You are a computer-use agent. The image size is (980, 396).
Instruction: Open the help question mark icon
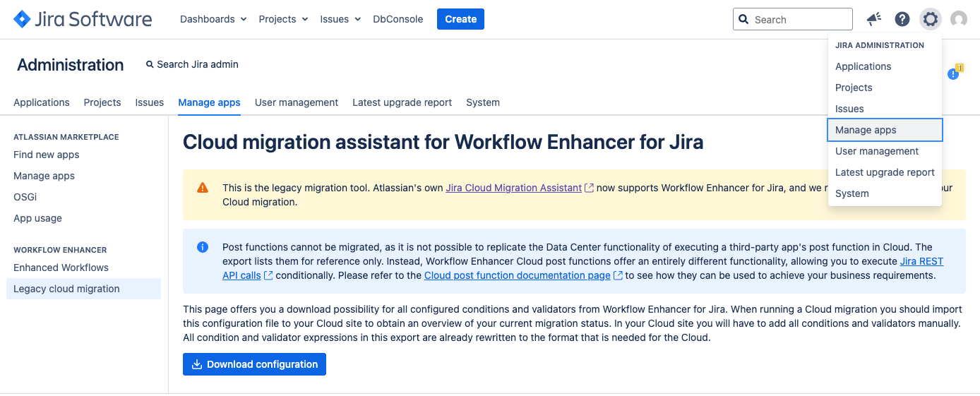pyautogui.click(x=902, y=19)
